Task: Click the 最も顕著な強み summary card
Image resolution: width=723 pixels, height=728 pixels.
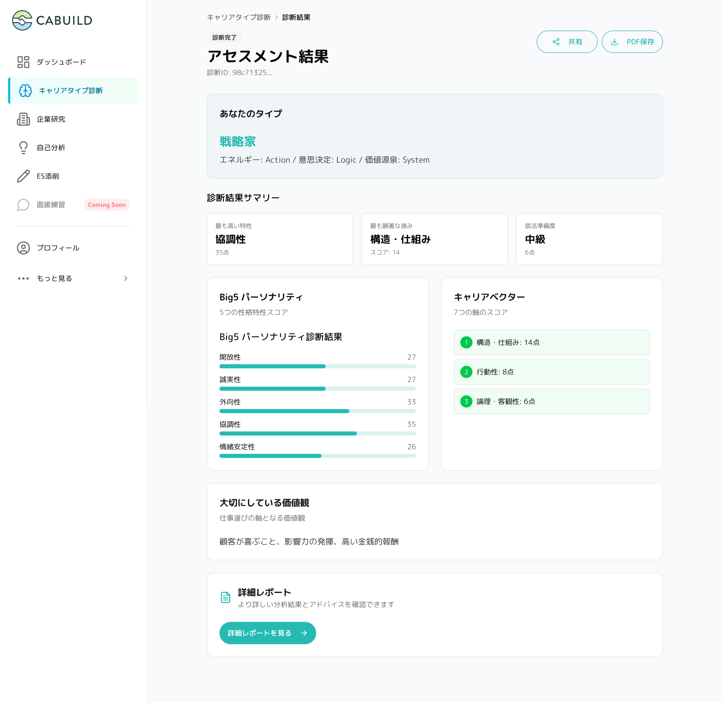Action: pyautogui.click(x=435, y=239)
